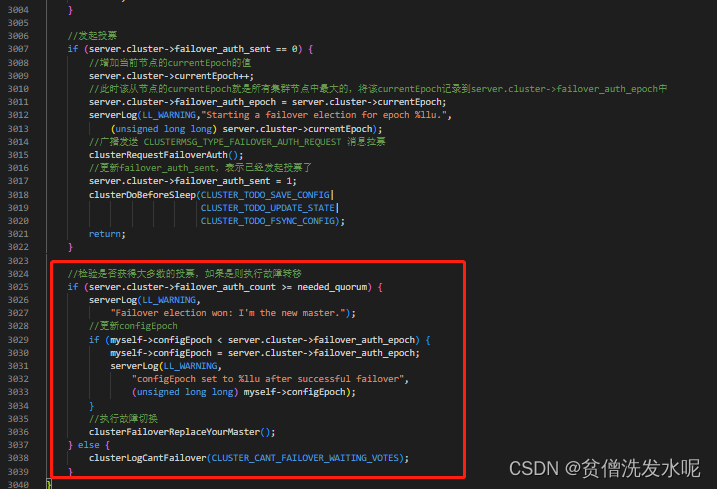The height and width of the screenshot is (489, 717).
Task: Click line number 3036 in the gutter
Action: [x=18, y=432]
